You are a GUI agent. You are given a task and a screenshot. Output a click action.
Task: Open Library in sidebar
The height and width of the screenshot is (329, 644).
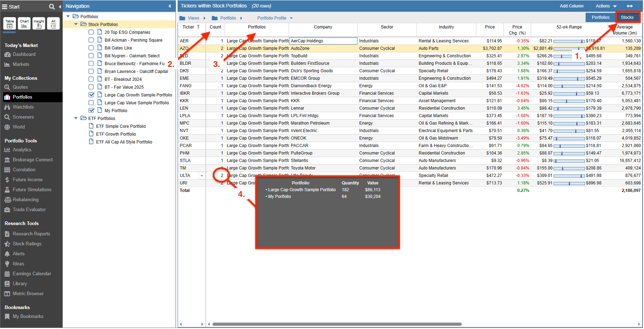pos(20,284)
